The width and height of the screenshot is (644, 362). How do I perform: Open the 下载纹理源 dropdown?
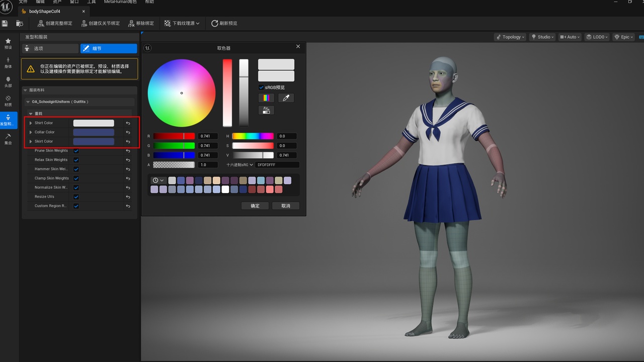(182, 23)
